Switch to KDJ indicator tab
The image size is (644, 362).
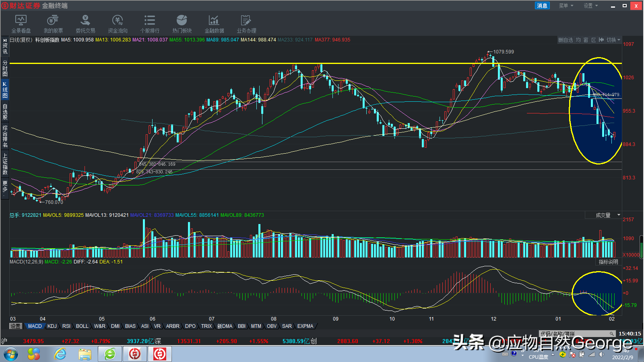(52, 326)
